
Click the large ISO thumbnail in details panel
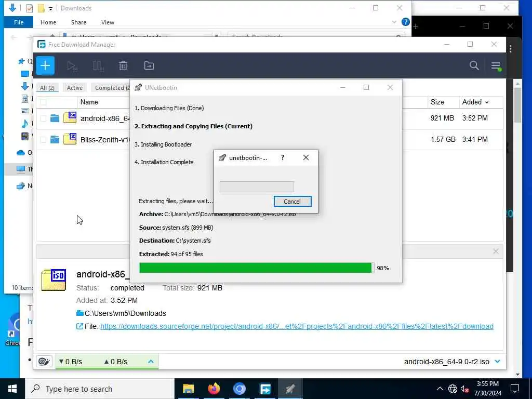pyautogui.click(x=54, y=280)
